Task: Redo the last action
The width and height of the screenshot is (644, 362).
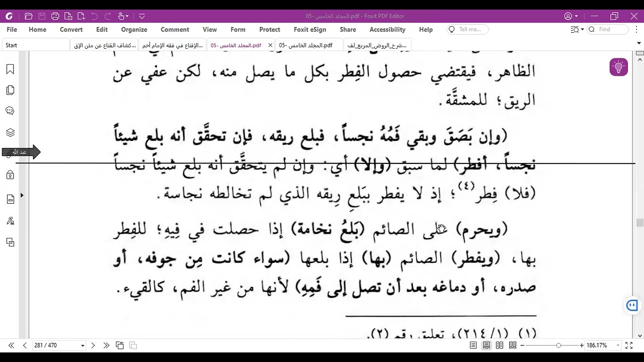Action: pos(107,16)
